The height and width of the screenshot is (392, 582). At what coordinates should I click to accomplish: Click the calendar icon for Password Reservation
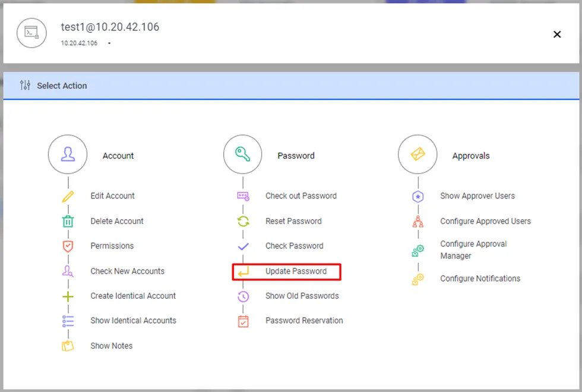click(243, 321)
